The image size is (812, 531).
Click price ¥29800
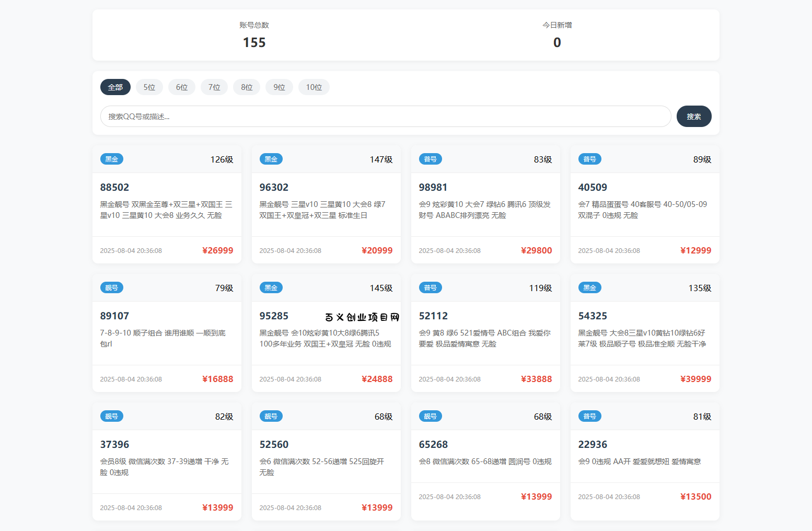[537, 250]
